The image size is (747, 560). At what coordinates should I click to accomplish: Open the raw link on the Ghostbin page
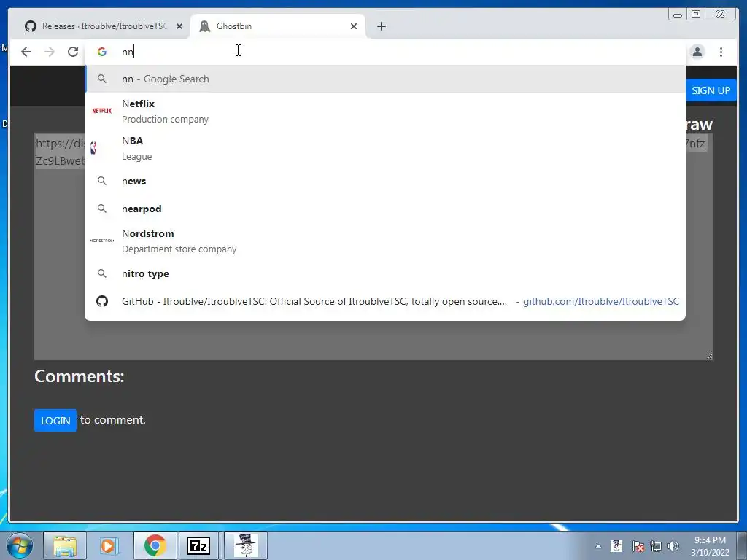click(x=698, y=124)
